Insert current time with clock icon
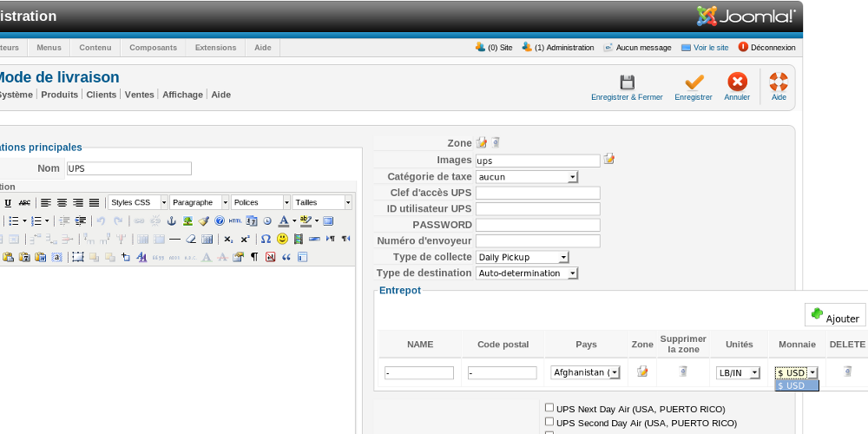868x434 pixels. (x=267, y=220)
